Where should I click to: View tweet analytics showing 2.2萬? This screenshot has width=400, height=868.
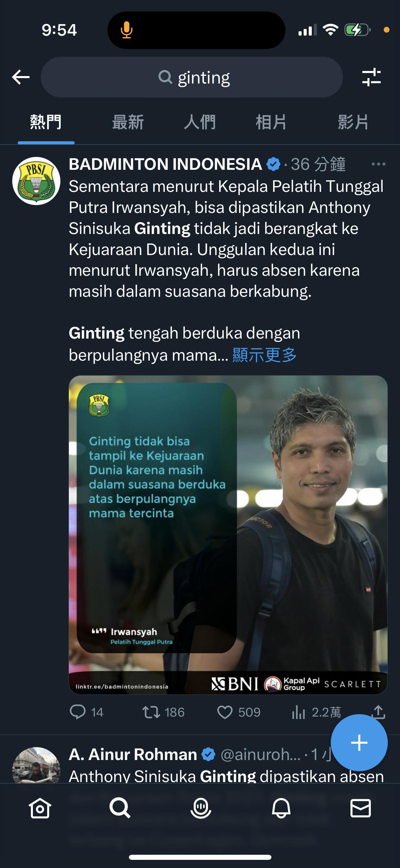tap(316, 712)
